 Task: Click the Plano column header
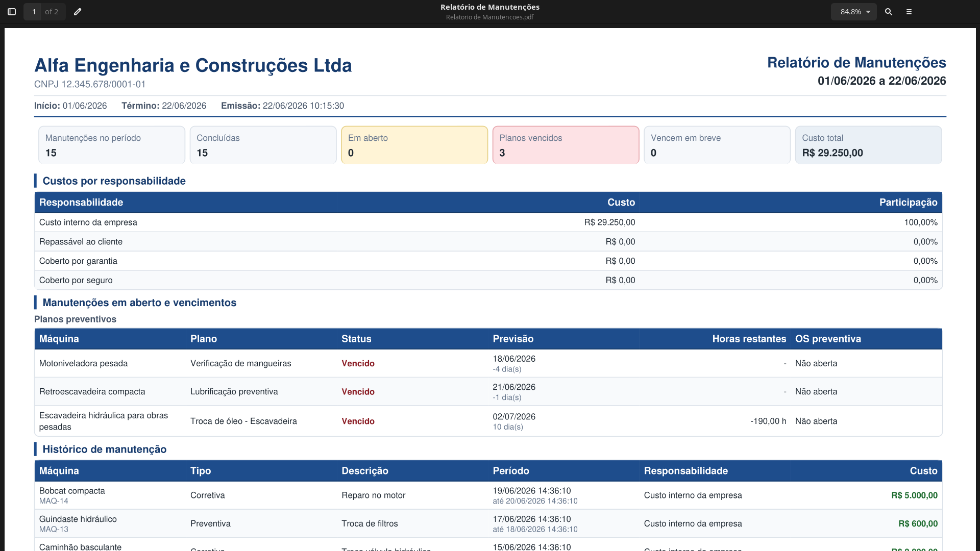tap(204, 339)
